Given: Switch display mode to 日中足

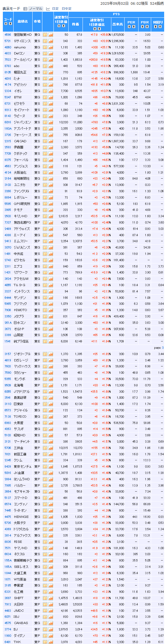Looking at the screenshot, I should [67, 9].
